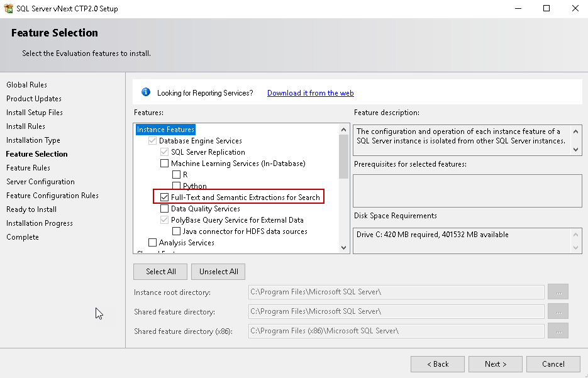
Task: Open the Download it from the web link
Action: click(310, 93)
